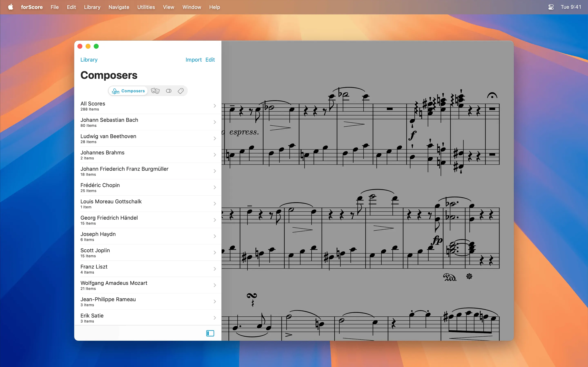Go back to Library link
This screenshot has height=367, width=588.
pyautogui.click(x=89, y=60)
